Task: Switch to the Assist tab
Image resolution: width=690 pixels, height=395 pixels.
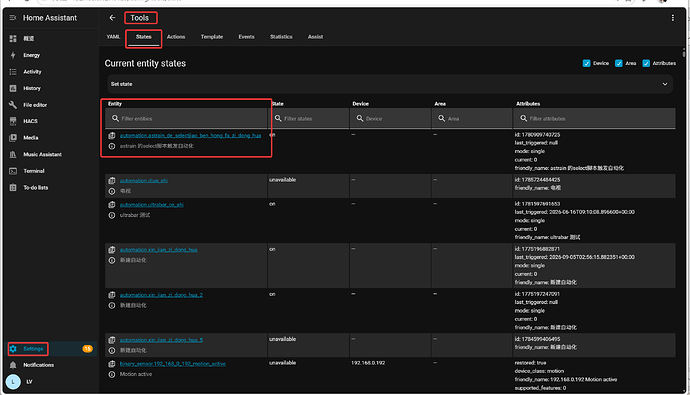Action: point(316,37)
